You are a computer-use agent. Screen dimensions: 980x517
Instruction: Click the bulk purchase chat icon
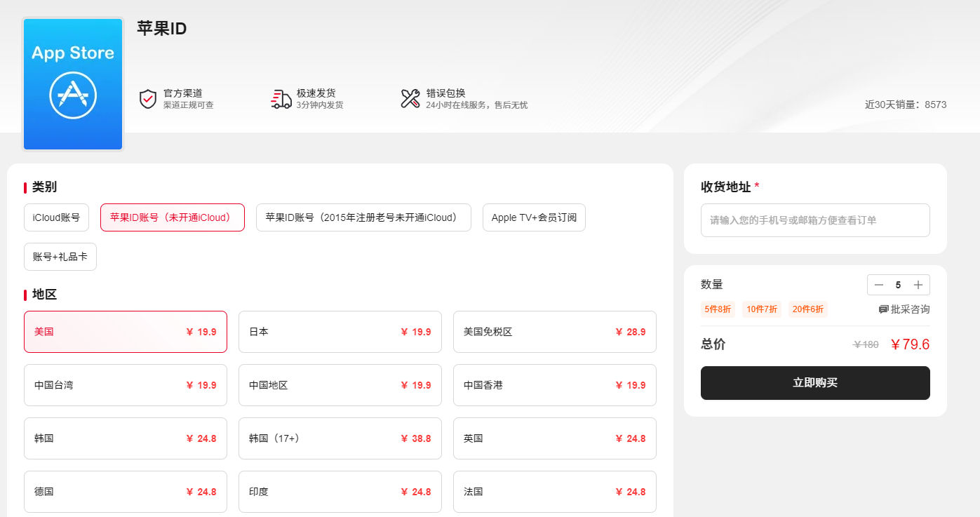pyautogui.click(x=883, y=309)
